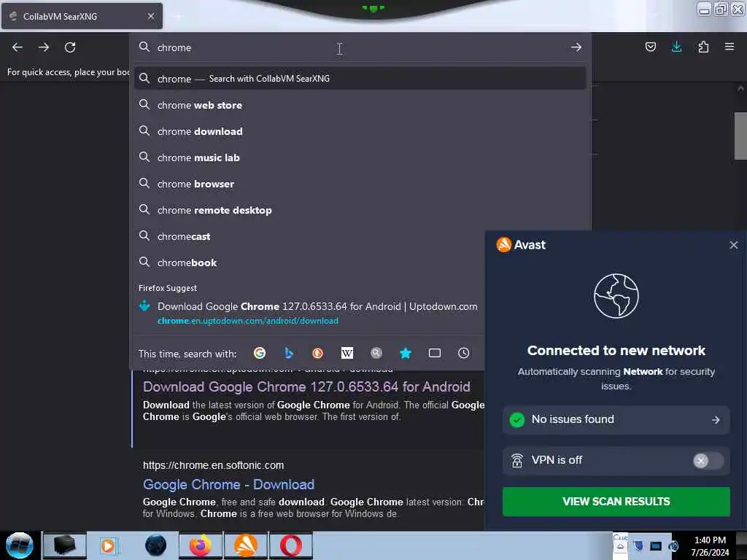747x560 pixels.
Task: Search this time with Wikipedia icon
Action: tap(347, 353)
